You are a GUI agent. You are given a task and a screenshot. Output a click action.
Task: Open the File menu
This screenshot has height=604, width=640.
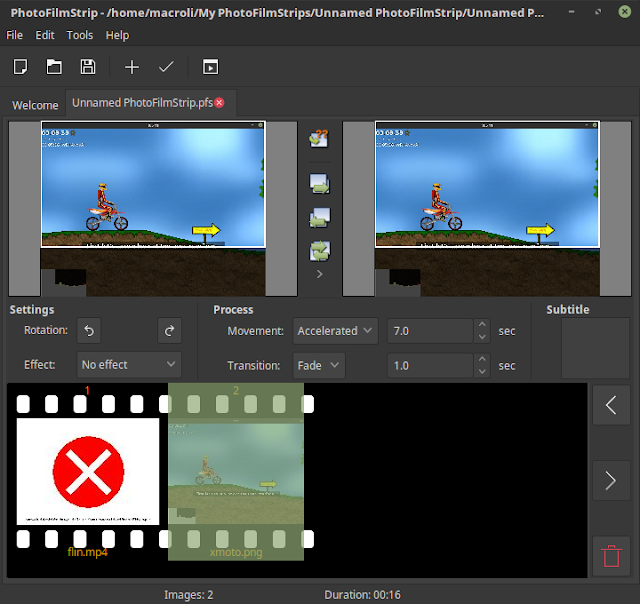click(15, 35)
